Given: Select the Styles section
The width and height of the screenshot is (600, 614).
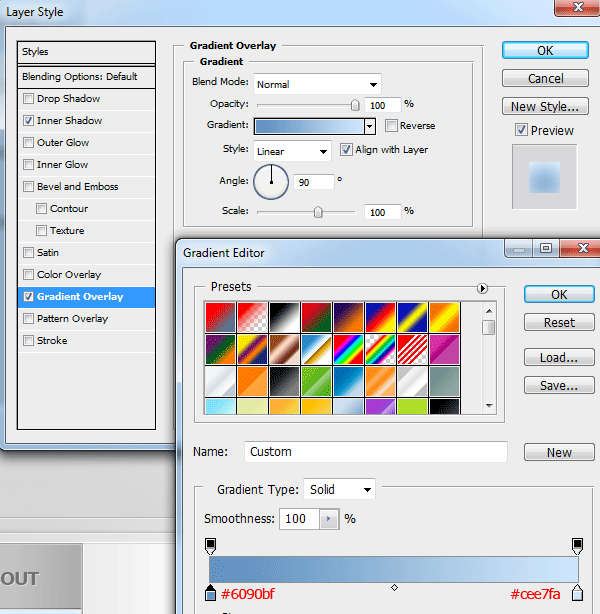Looking at the screenshot, I should pos(86,52).
